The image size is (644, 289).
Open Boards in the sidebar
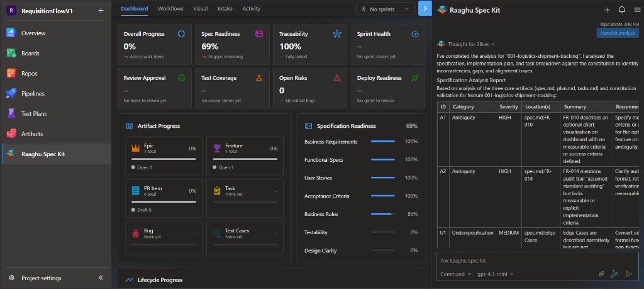(x=56, y=53)
